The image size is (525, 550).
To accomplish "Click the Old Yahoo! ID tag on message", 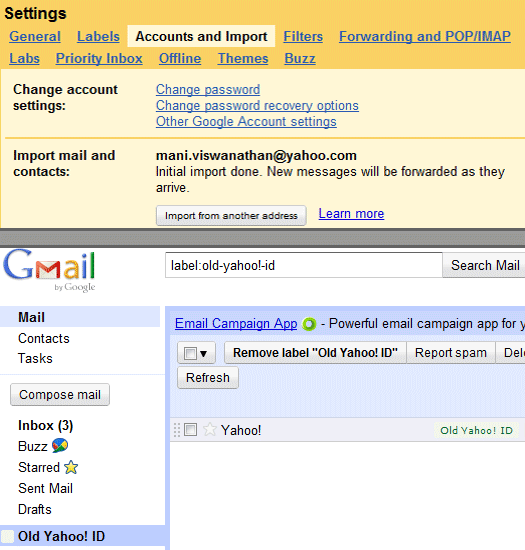I will 476,430.
